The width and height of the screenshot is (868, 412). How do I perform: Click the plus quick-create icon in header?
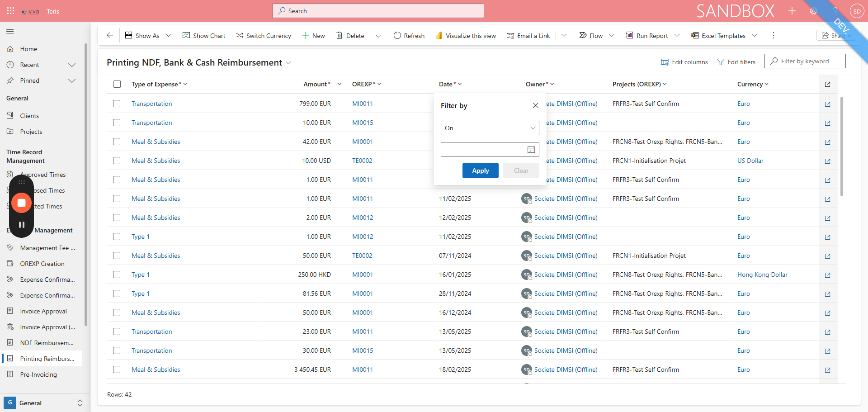point(792,11)
